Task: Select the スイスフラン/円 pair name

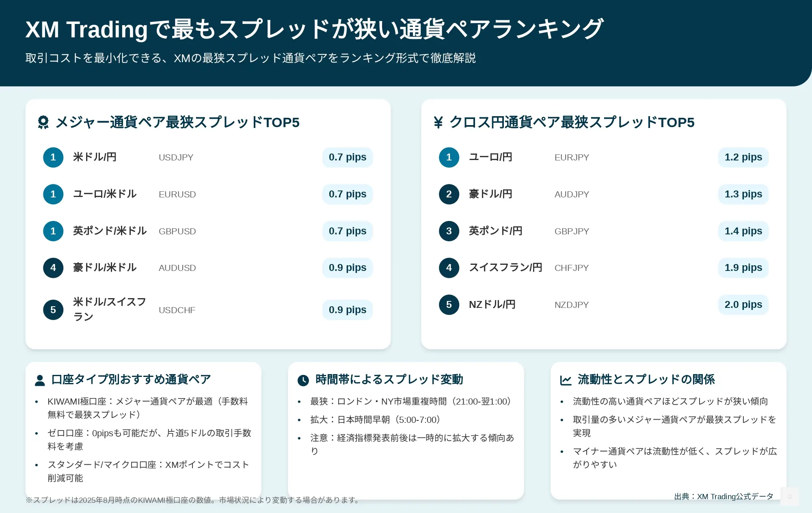Action: point(505,268)
